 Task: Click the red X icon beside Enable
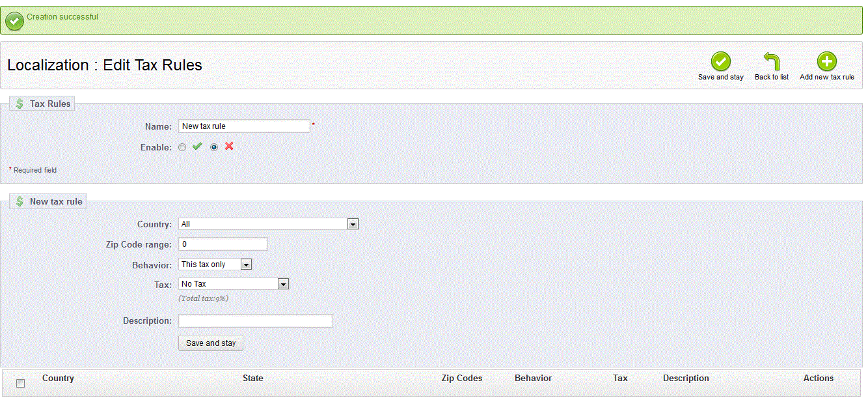pos(229,147)
